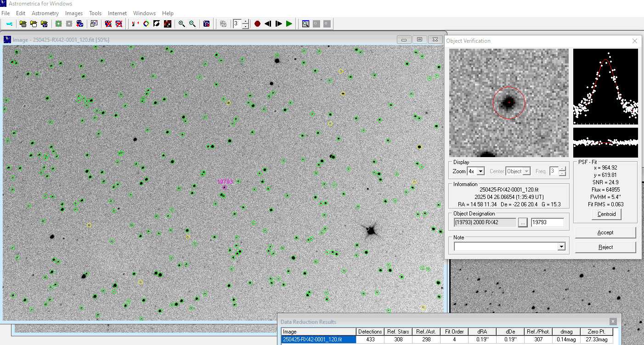The height and width of the screenshot is (345, 644).
Task: Open the Images menu
Action: pyautogui.click(x=74, y=13)
